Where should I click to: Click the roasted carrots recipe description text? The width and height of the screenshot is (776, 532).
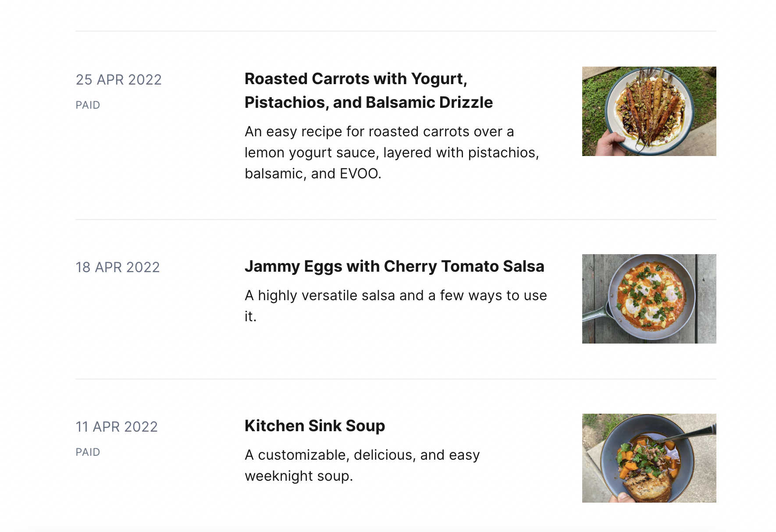coord(392,153)
